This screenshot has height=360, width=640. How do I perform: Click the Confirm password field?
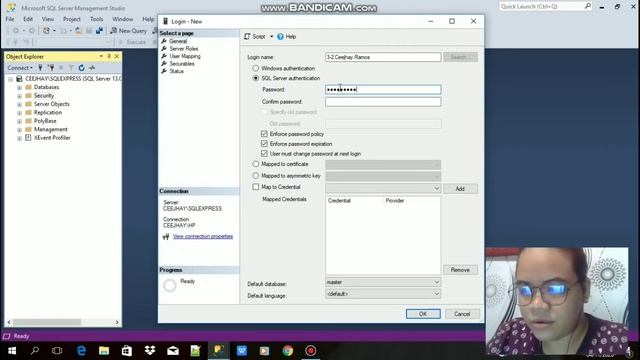383,102
